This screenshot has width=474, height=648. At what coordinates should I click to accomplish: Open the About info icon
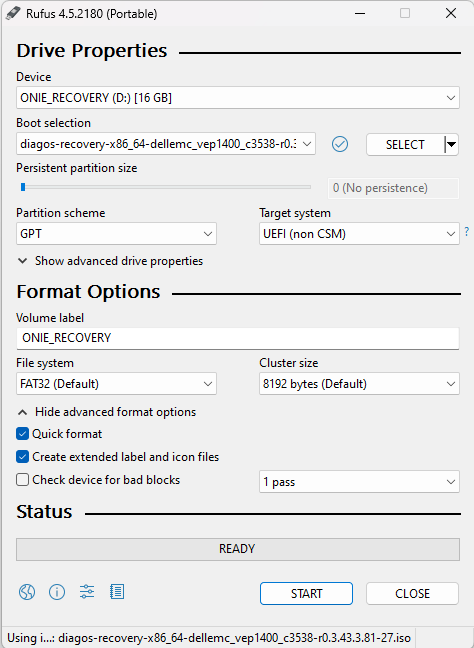57,592
